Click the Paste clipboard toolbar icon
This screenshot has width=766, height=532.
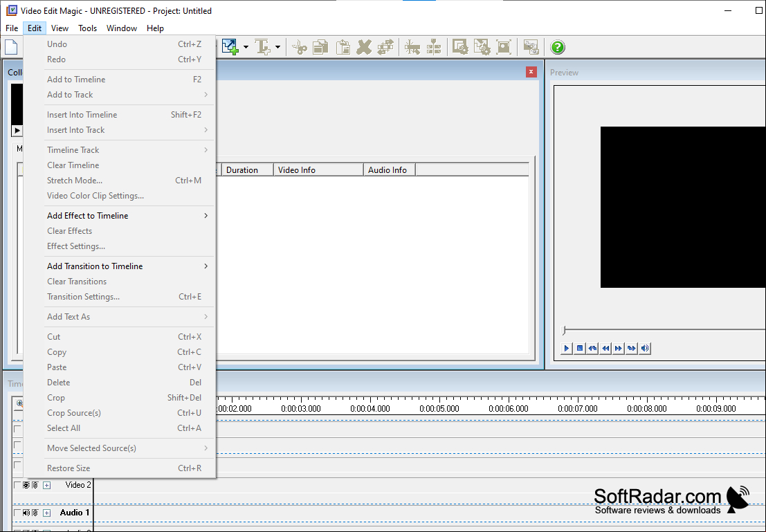(x=343, y=47)
